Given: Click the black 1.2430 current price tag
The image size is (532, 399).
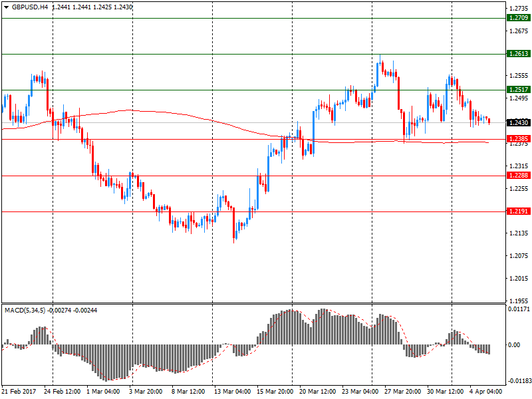Looking at the screenshot, I should click(x=517, y=122).
